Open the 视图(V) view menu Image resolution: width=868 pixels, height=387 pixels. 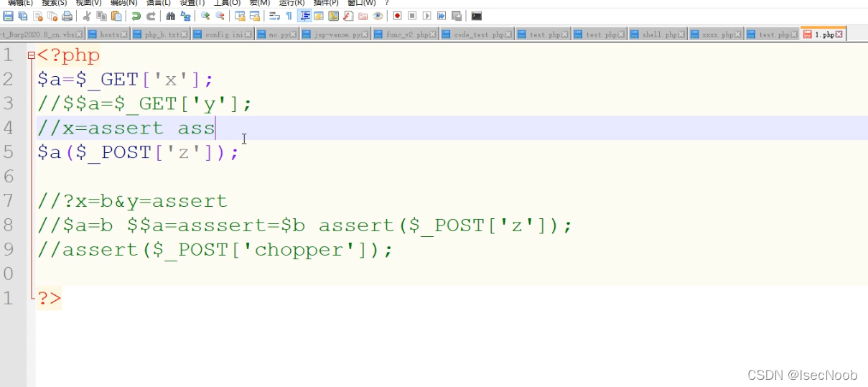89,3
